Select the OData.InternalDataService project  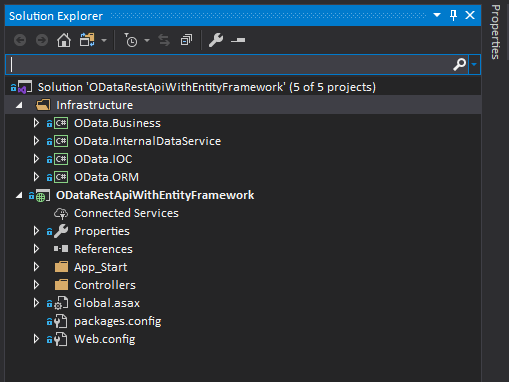point(147,141)
